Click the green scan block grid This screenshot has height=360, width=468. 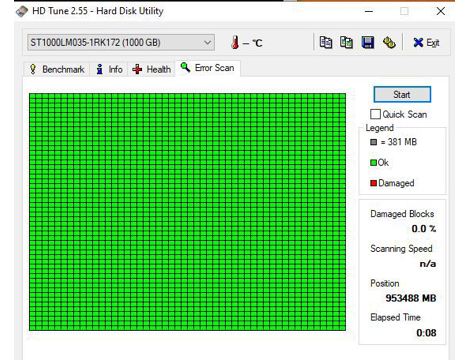click(x=187, y=212)
